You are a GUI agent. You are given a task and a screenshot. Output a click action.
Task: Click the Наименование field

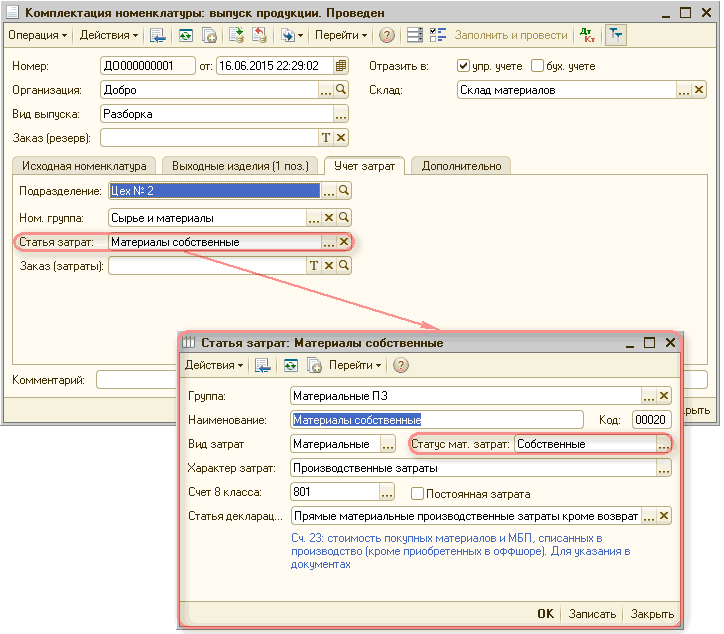(x=437, y=420)
